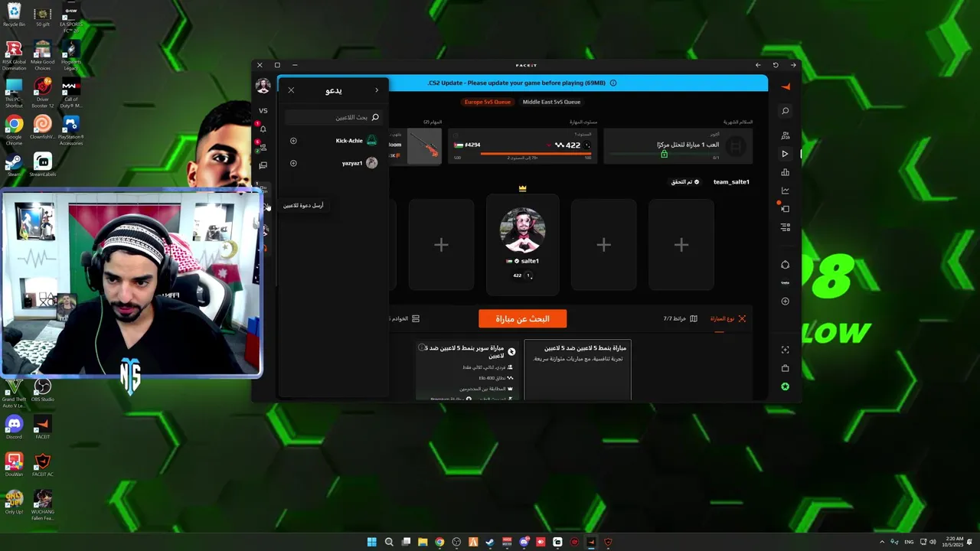Viewport: 980px width, 551px height.
Task: Add player in slot left of salte1
Action: [x=441, y=245]
